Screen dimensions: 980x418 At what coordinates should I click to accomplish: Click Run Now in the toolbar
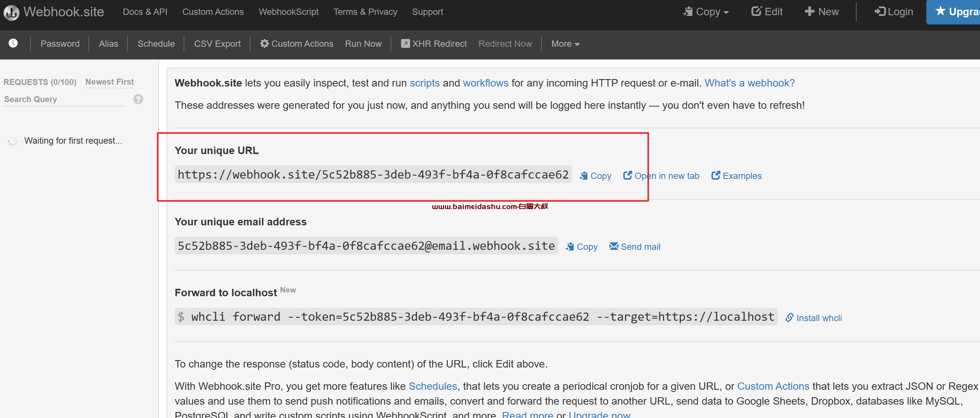tap(363, 44)
